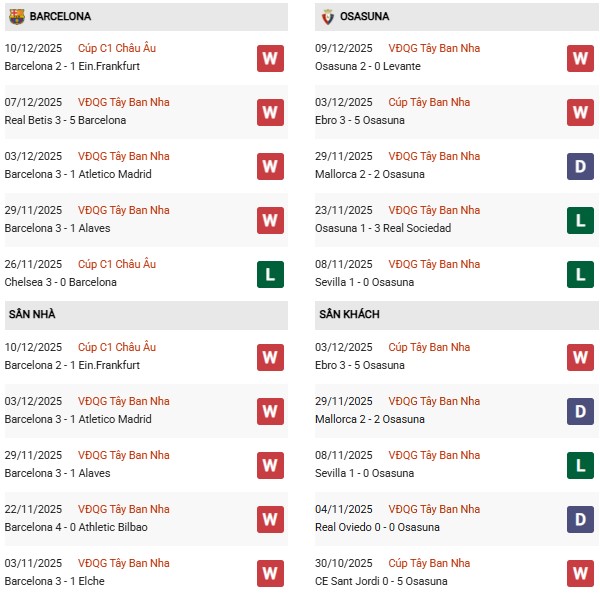This screenshot has height=596, width=600.
Task: Open the Barcelona 3 - 1 Elche match
Action: click(54, 581)
